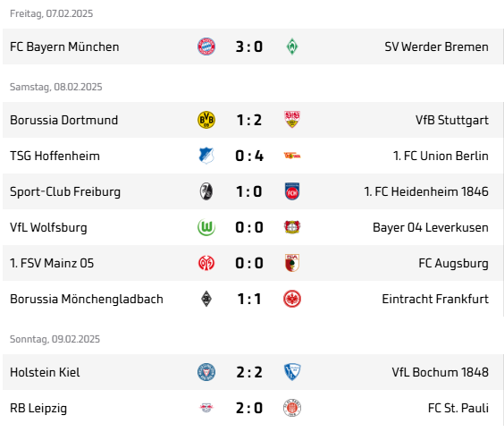Image resolution: width=504 pixels, height=432 pixels.
Task: Open the 0:4 Hoffenheim vs Union score
Action: click(x=249, y=156)
